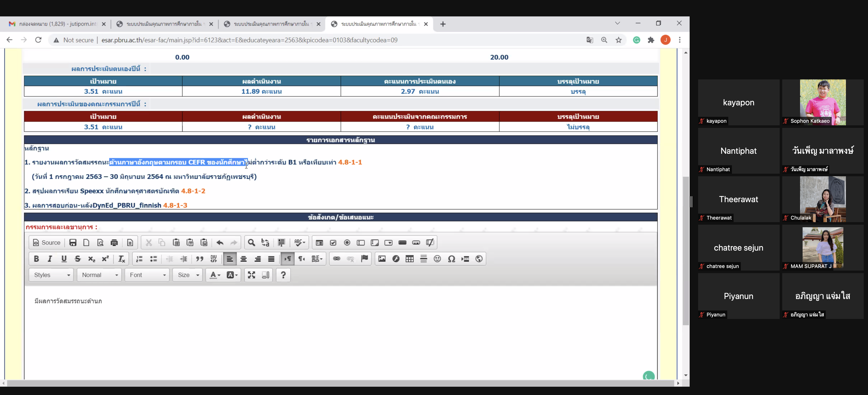Viewport: 868px width, 395px height.
Task: Toggle center alignment
Action: pos(244,259)
